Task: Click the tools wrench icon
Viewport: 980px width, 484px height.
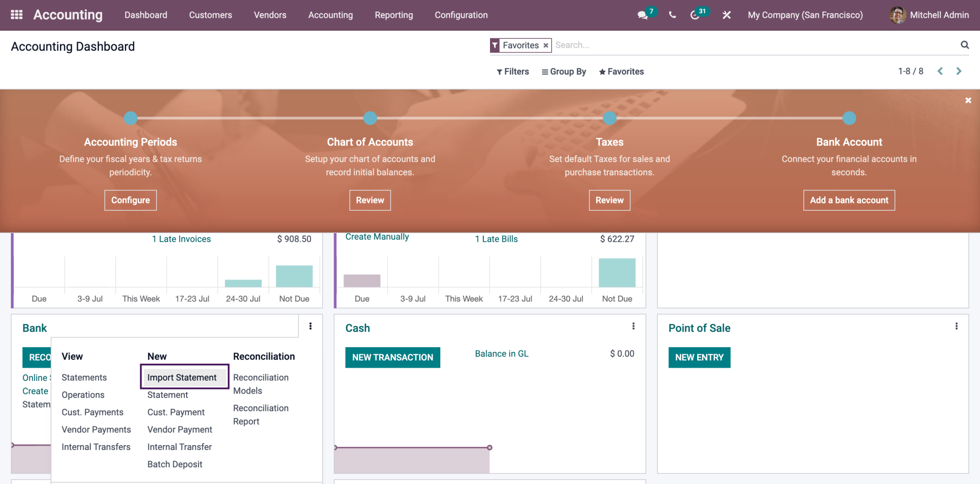Action: point(726,15)
